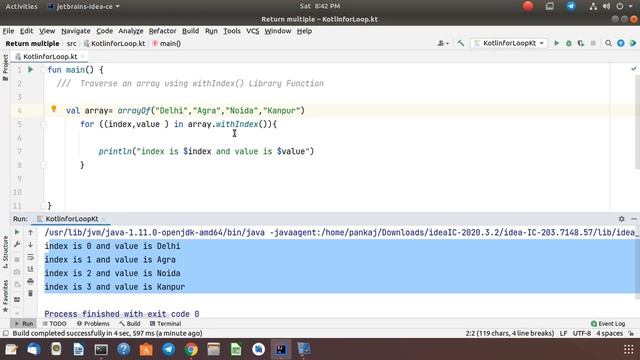Click the /usr/lib/jvm java command line
This screenshot has width=640, height=360.
[x=340, y=232]
